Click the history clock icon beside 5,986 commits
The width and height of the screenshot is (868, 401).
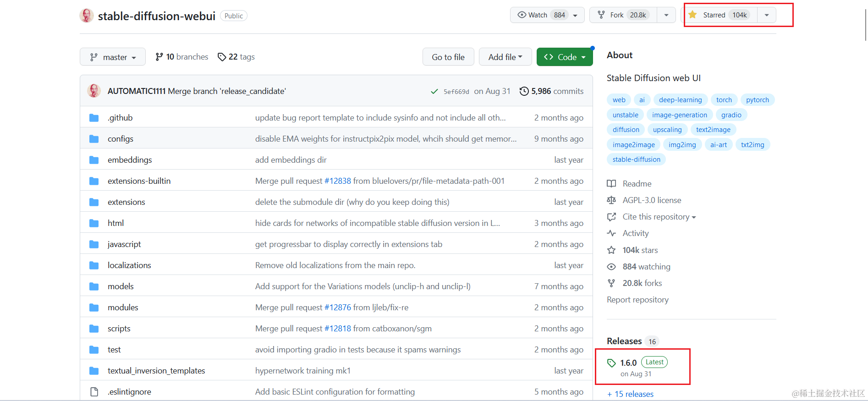click(524, 91)
